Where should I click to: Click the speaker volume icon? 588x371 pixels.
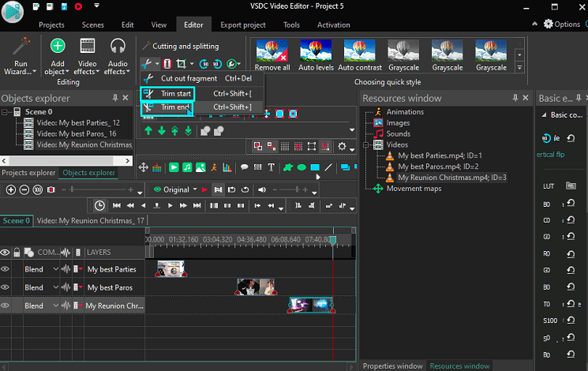tap(262, 189)
